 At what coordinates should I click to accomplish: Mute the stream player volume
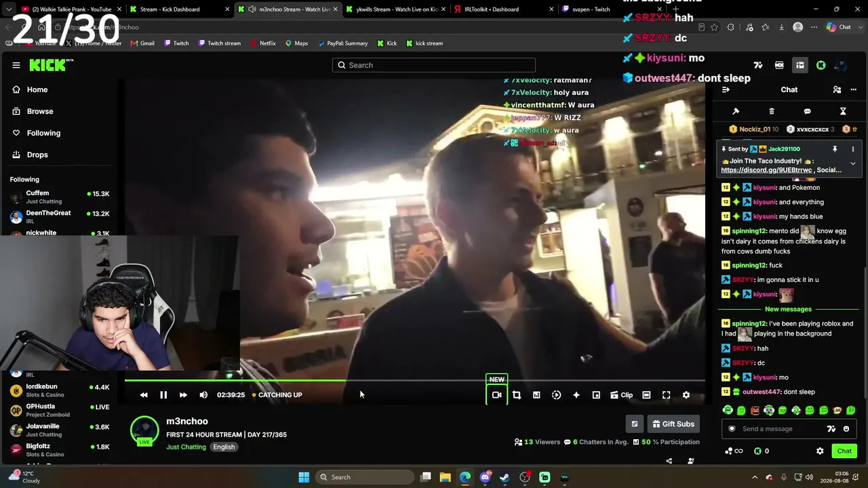[x=203, y=395]
